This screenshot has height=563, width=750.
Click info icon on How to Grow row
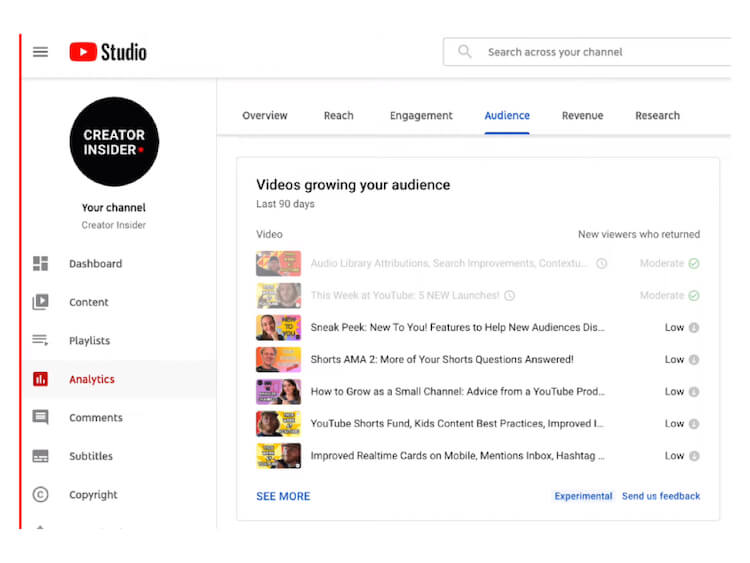[x=694, y=392]
